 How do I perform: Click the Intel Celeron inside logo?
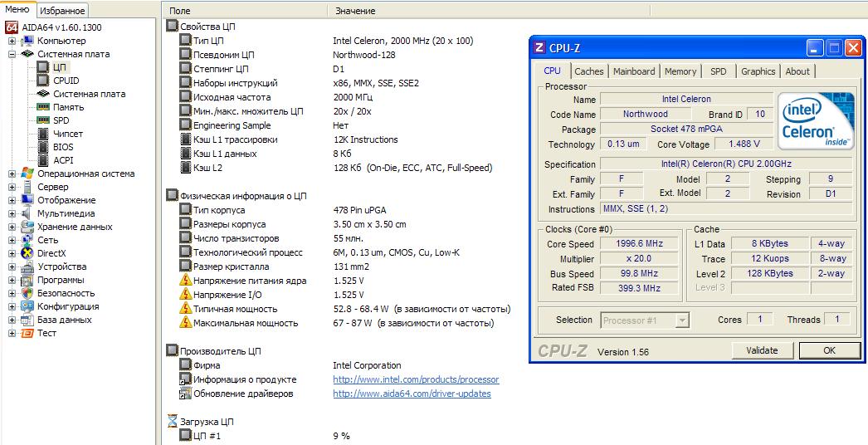[x=816, y=121]
